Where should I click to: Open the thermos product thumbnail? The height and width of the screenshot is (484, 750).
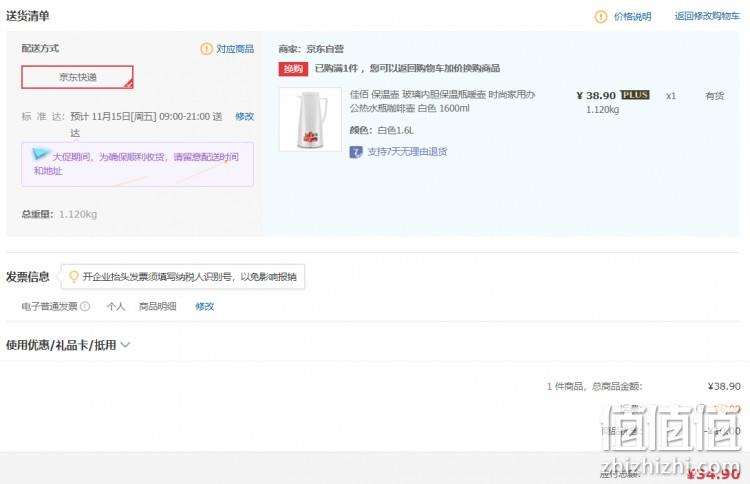click(x=310, y=120)
